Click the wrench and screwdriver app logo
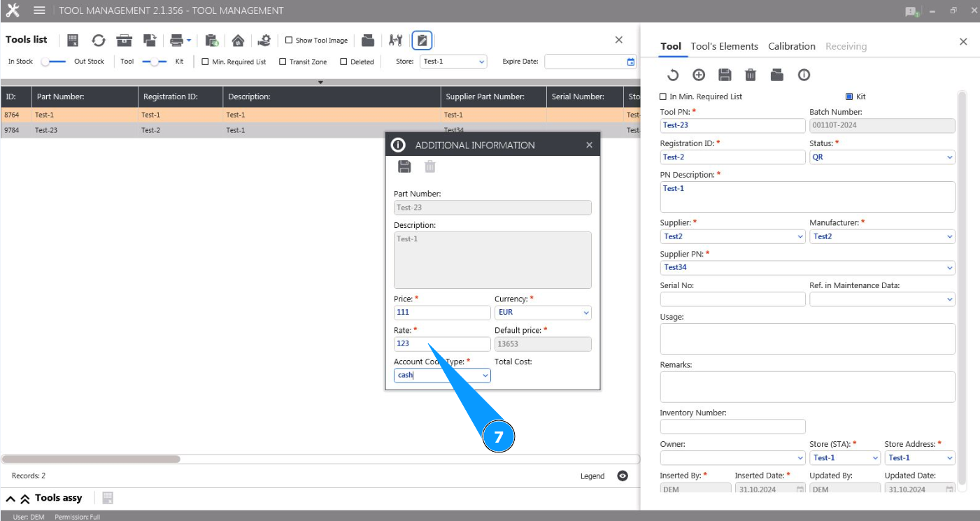The image size is (980, 521). click(13, 10)
